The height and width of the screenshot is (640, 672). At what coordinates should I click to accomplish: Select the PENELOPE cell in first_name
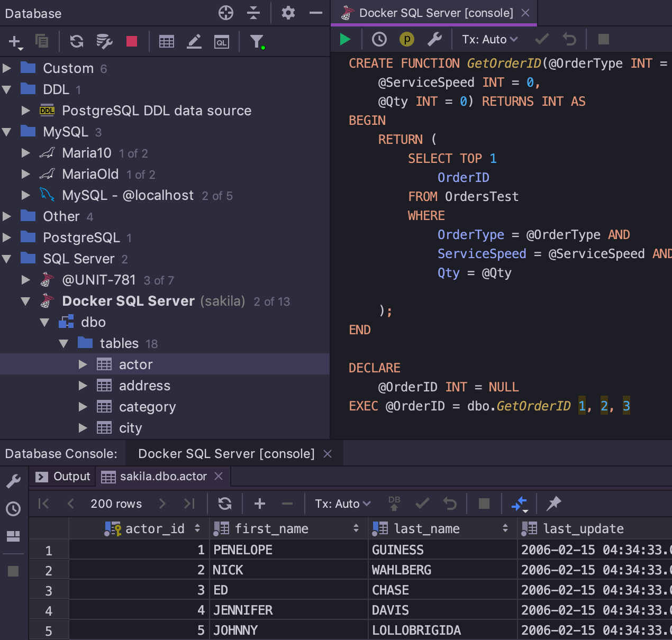pos(289,550)
